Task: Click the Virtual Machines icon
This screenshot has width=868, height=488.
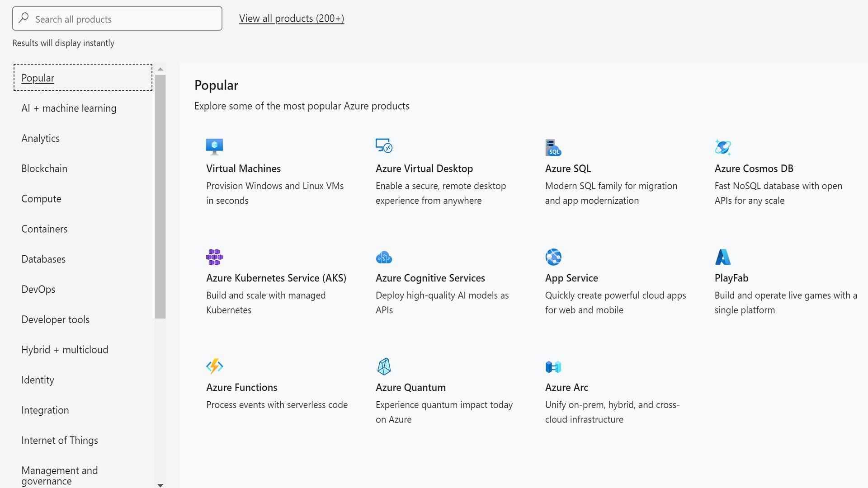Action: pos(214,146)
